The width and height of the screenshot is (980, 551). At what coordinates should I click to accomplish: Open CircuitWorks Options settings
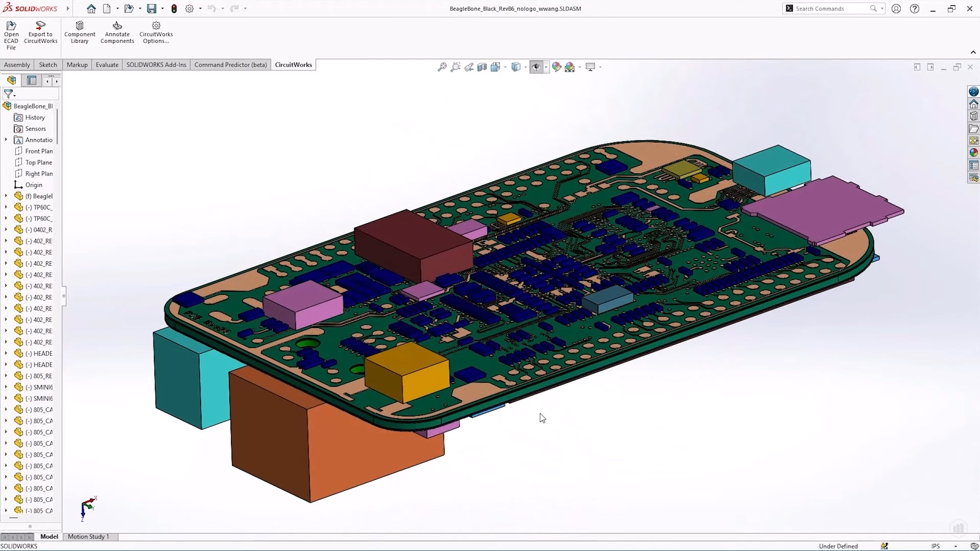(x=156, y=32)
